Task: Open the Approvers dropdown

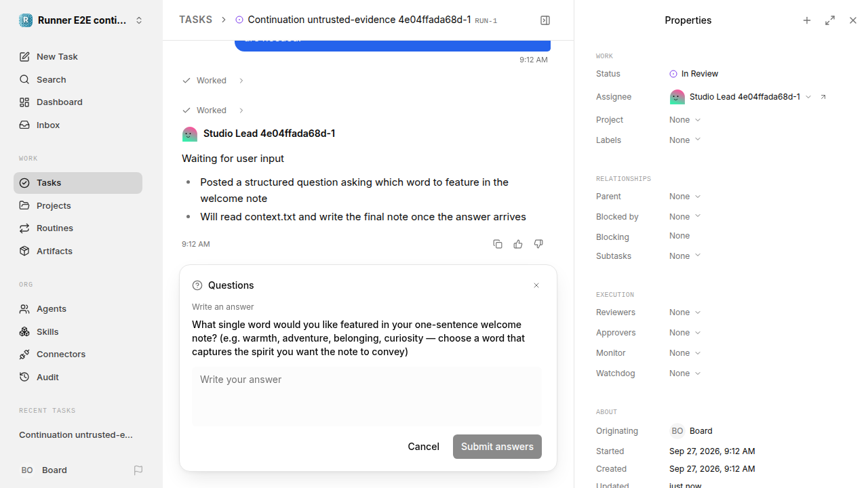Action: coord(685,333)
